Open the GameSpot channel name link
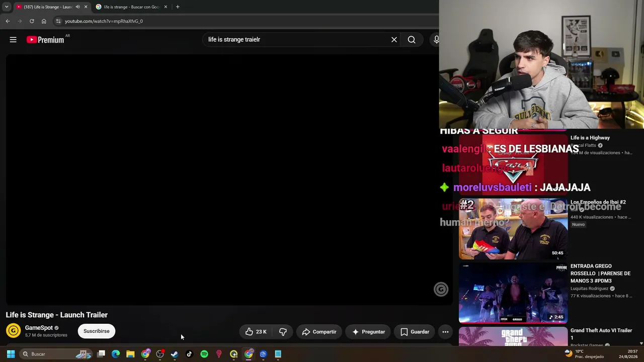This screenshot has width=644, height=362. click(x=39, y=328)
